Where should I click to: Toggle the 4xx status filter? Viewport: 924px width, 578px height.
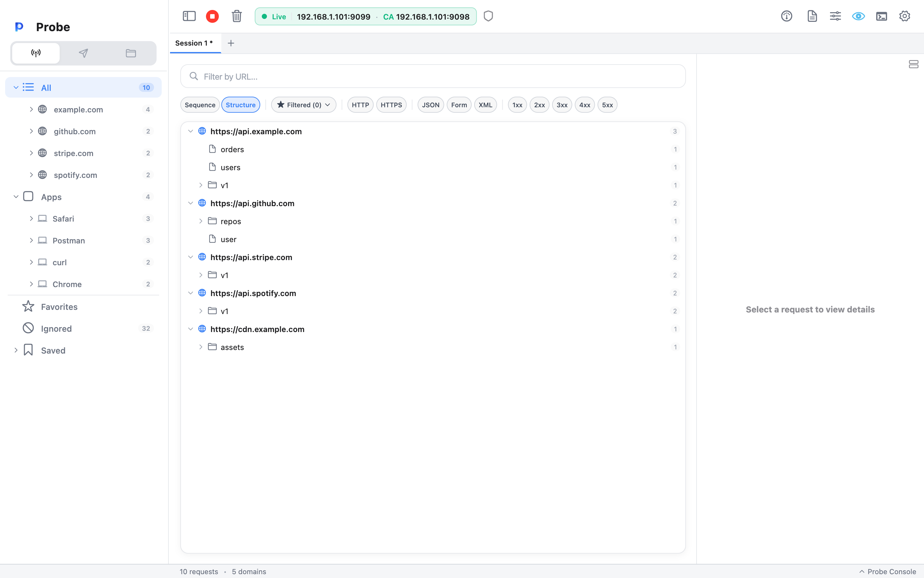(585, 105)
